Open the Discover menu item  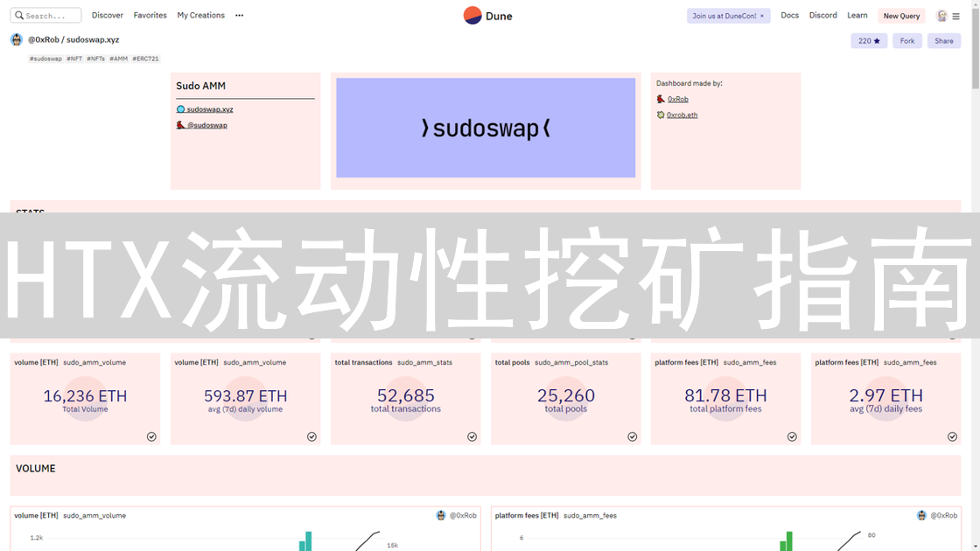(108, 15)
